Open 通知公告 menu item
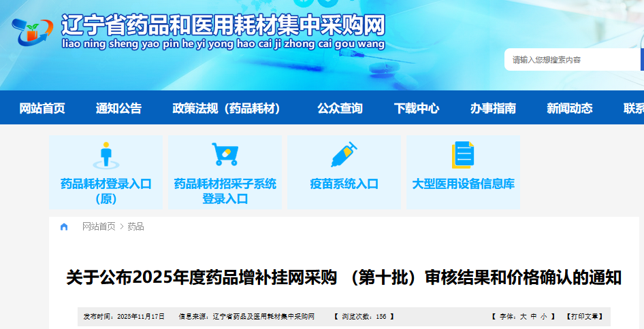644x329 pixels. 118,108
